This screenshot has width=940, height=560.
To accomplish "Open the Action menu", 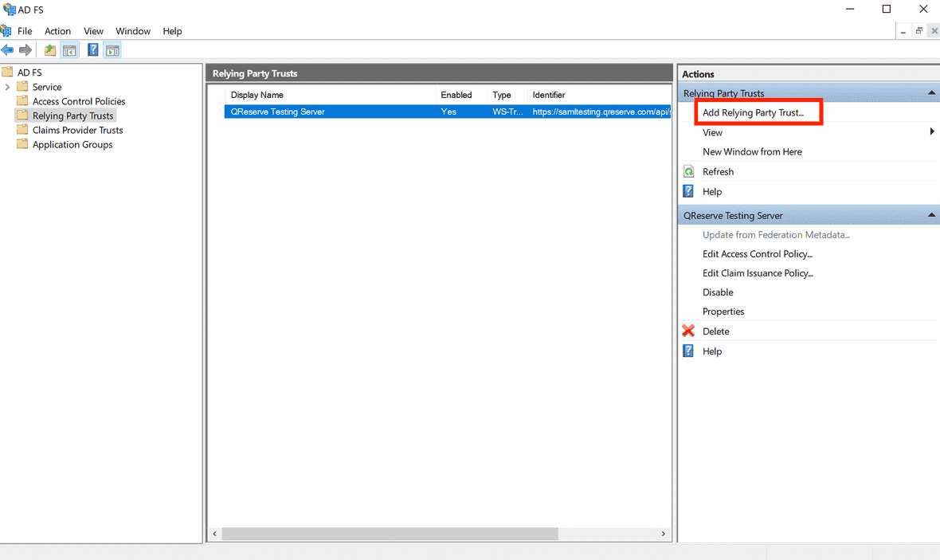I will [57, 31].
